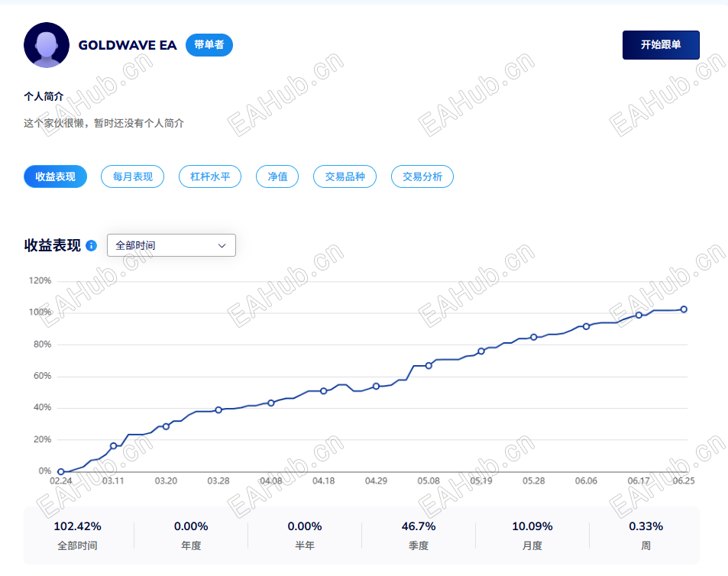Screen dimensions: 728x576
Task: Click the 带单者 badge
Action: tap(209, 45)
